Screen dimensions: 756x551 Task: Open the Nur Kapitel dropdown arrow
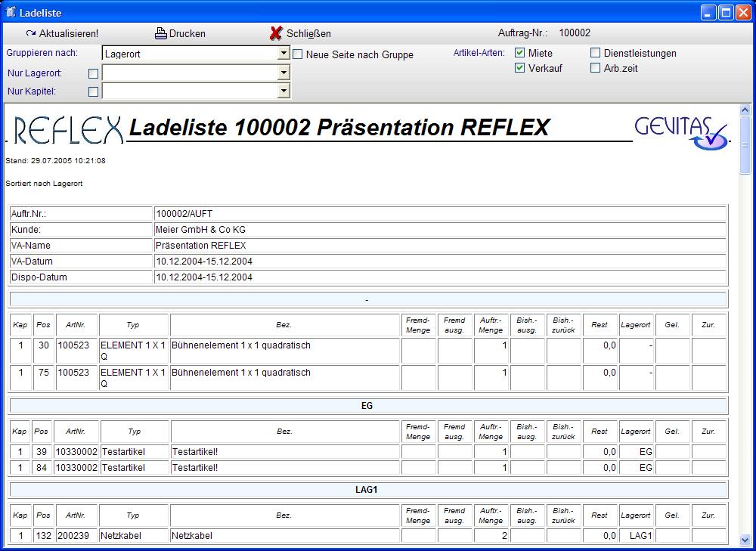[283, 91]
